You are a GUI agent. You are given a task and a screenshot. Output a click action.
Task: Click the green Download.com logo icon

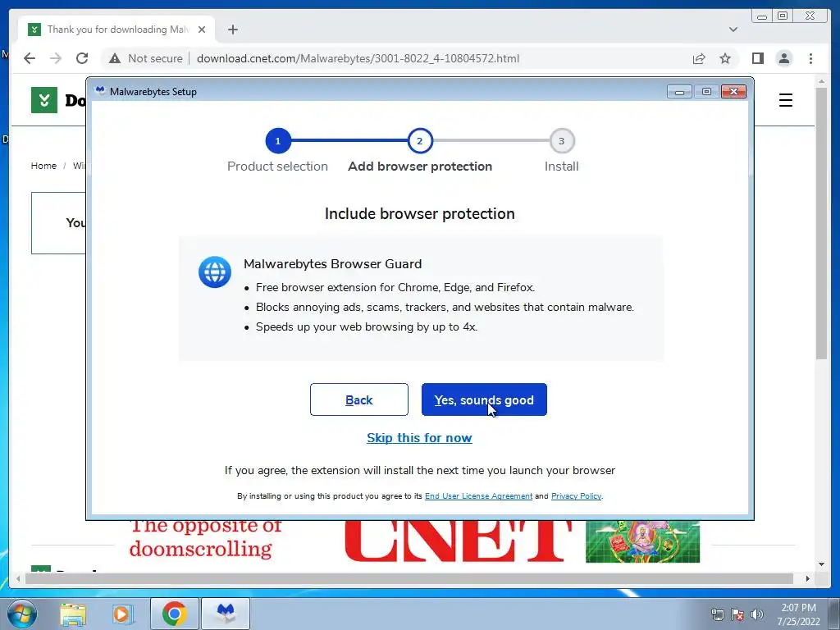click(x=44, y=100)
